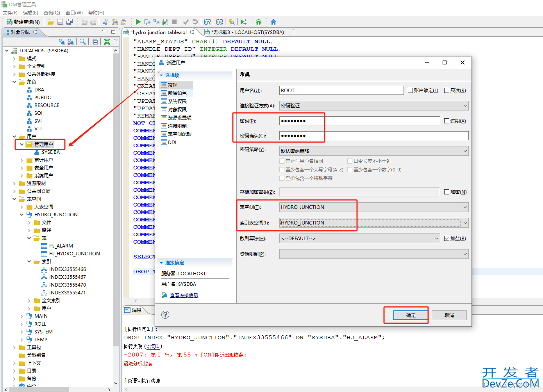543x392 pixels.
Task: Open the 连接验证方式 dropdown
Action: (x=374, y=105)
